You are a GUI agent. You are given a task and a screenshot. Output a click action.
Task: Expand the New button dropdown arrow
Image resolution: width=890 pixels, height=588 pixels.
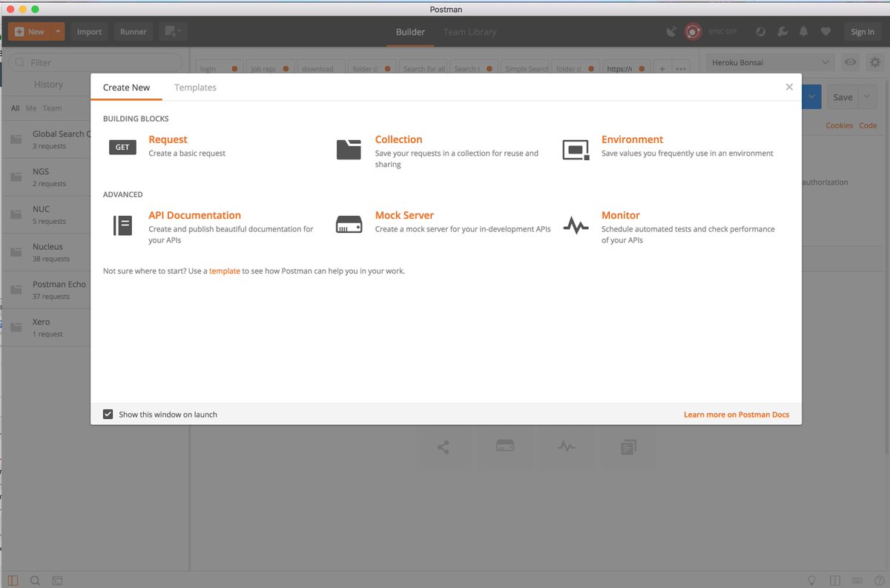58,32
